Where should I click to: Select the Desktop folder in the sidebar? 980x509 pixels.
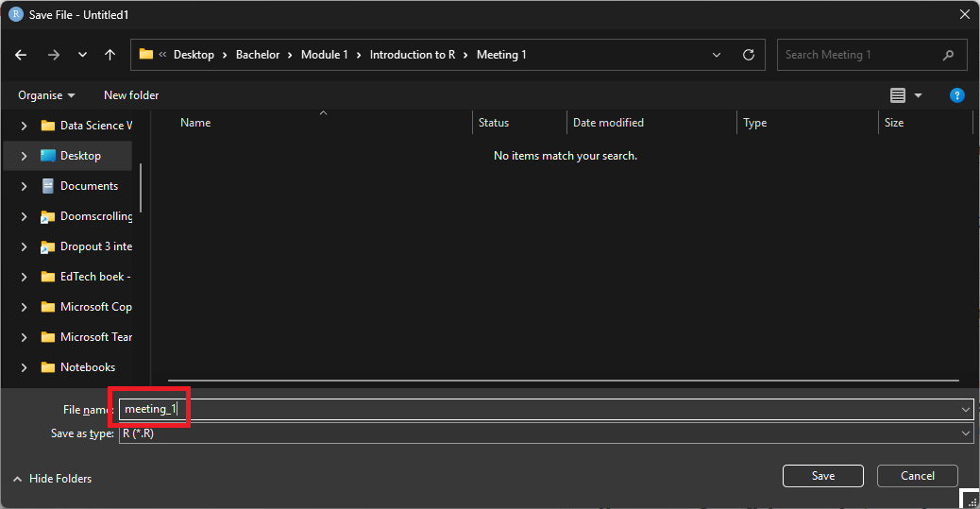click(x=80, y=156)
